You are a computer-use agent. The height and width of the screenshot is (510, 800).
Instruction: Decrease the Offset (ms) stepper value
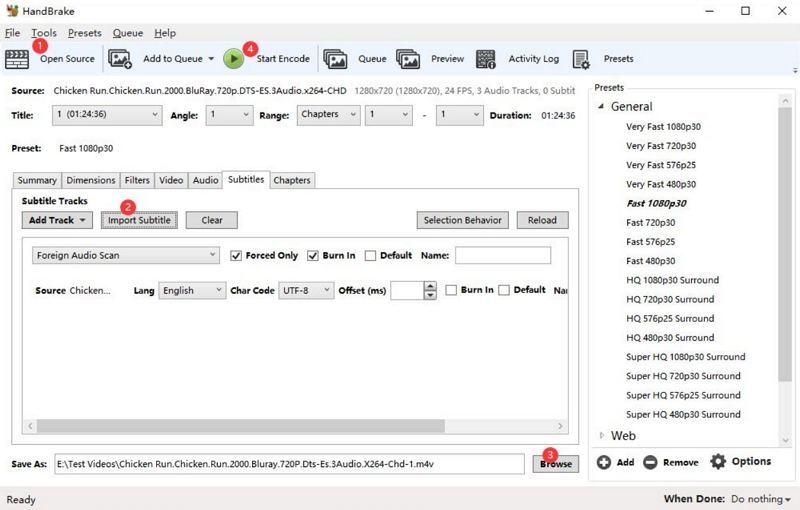[431, 295]
